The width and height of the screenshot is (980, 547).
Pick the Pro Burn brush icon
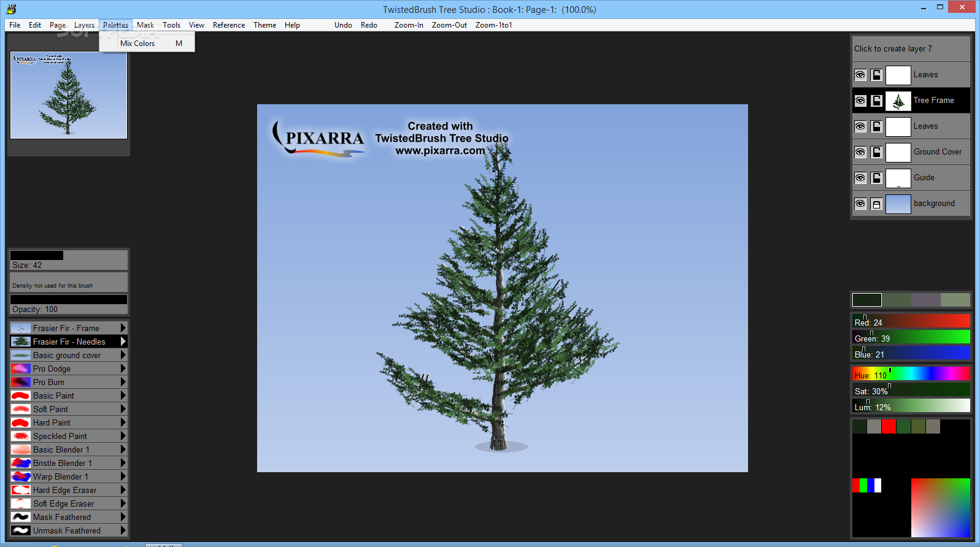click(x=20, y=382)
